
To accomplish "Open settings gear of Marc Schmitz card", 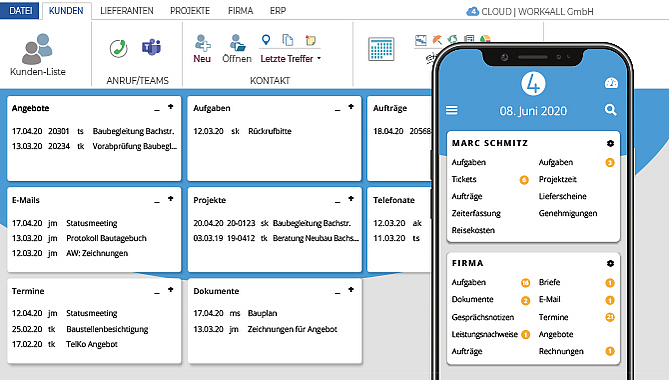I will click(611, 143).
